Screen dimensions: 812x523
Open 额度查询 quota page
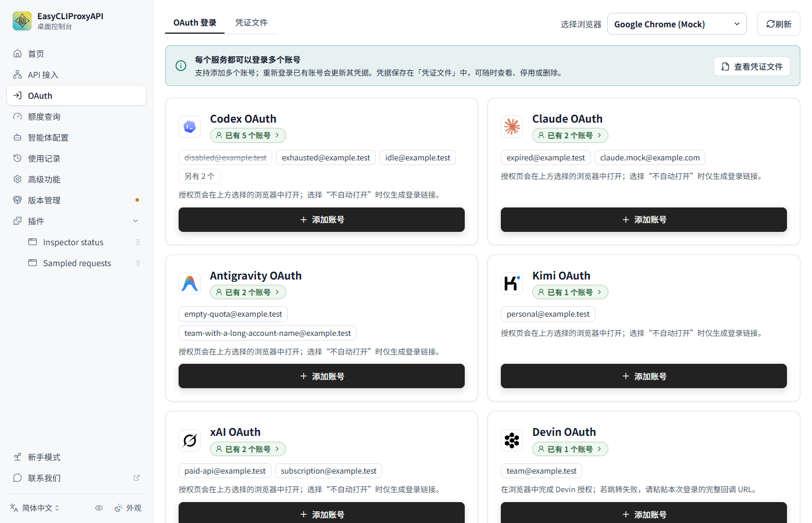click(76, 117)
